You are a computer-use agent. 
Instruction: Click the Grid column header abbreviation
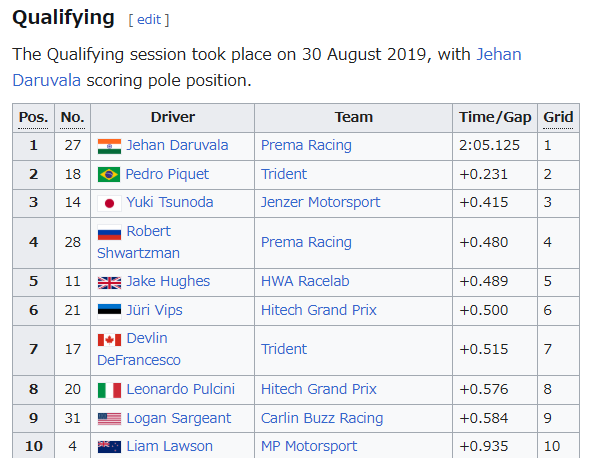[x=558, y=118]
